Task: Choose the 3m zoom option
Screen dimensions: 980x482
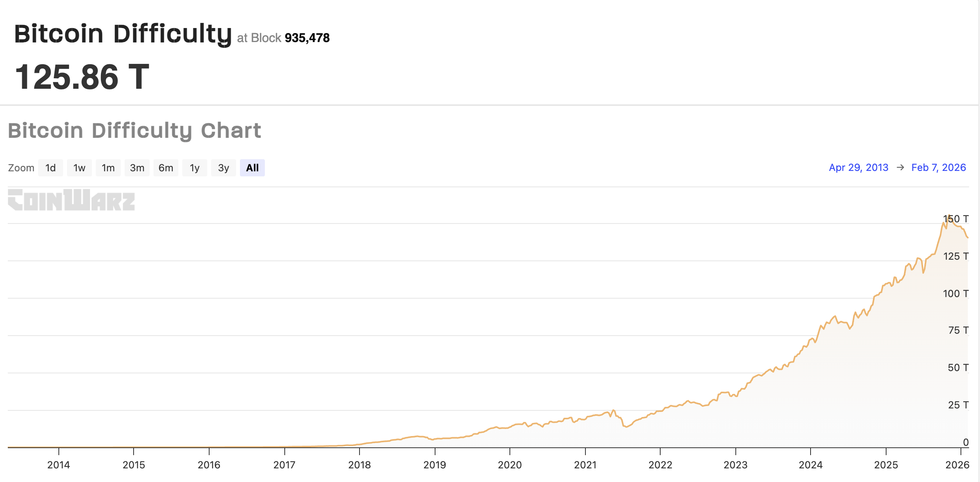Action: coord(137,168)
